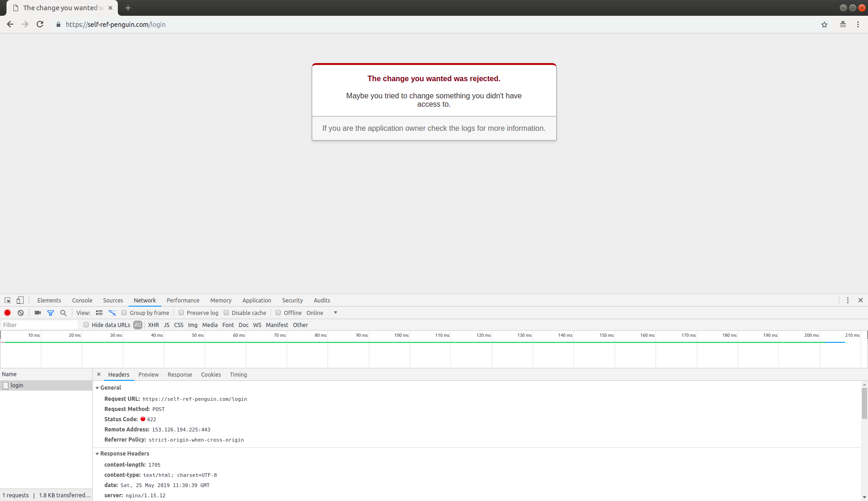Collapse the General headers section
This screenshot has width=868, height=501.
tap(97, 387)
